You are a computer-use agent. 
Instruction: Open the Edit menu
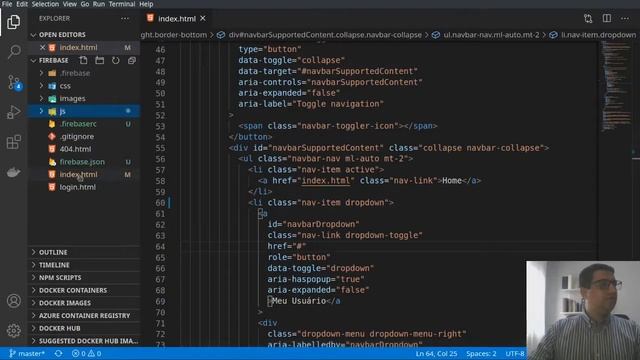22,4
